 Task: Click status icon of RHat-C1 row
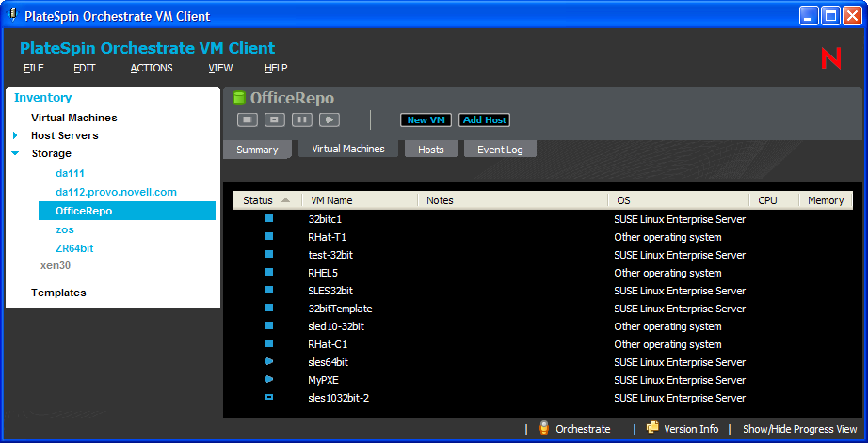(269, 343)
